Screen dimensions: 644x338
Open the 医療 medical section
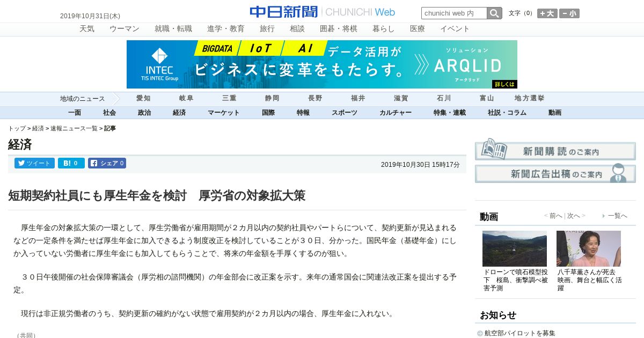[418, 29]
